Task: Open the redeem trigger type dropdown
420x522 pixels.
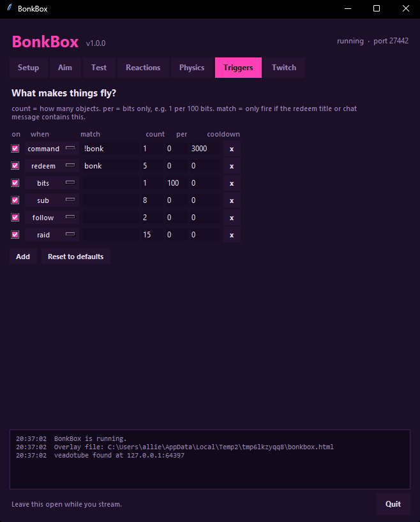Action: pyautogui.click(x=52, y=166)
